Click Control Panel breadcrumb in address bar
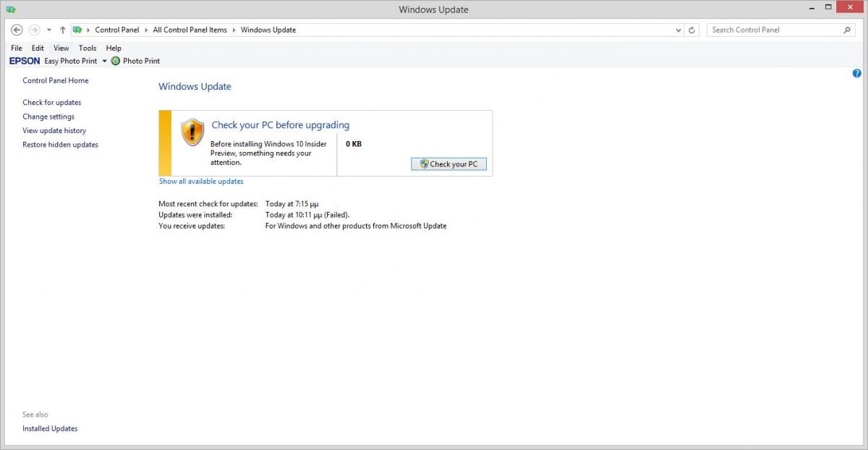Screen dimensions: 868x450 point(117,30)
